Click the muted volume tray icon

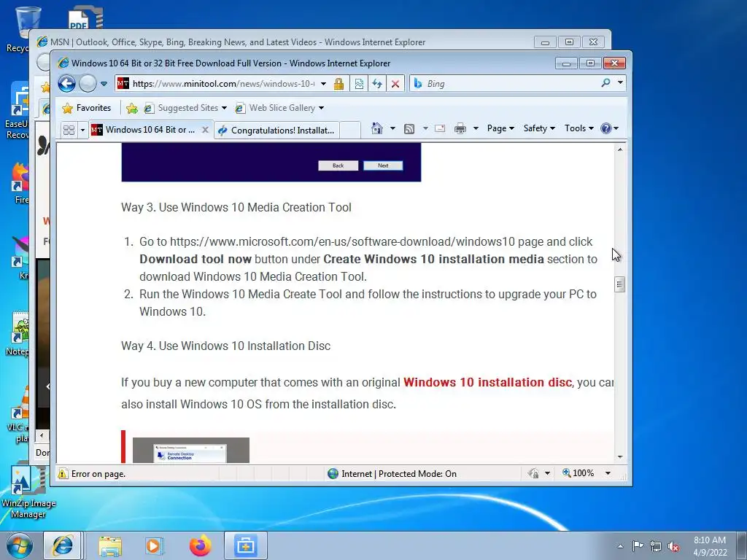[673, 546]
